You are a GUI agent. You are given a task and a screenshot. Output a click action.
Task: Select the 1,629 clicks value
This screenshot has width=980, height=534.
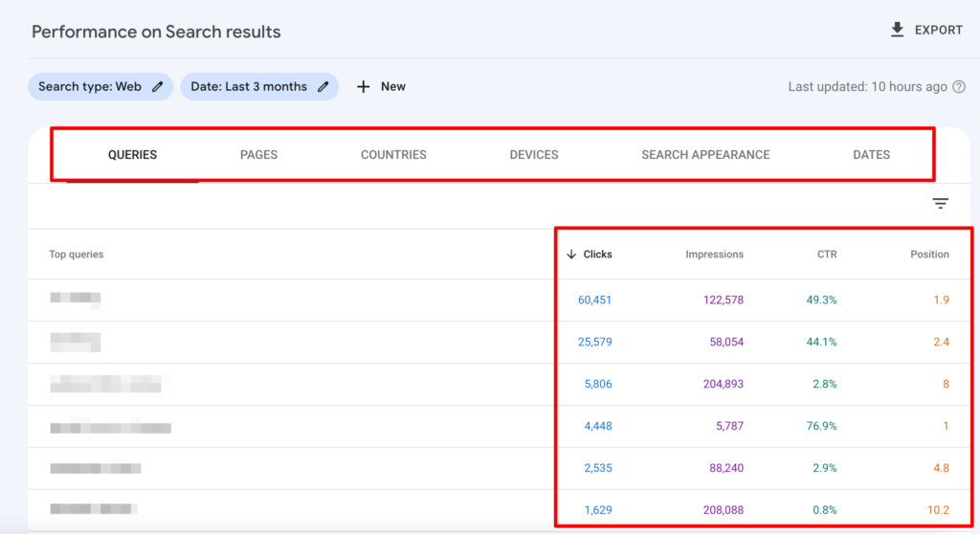[x=598, y=510]
